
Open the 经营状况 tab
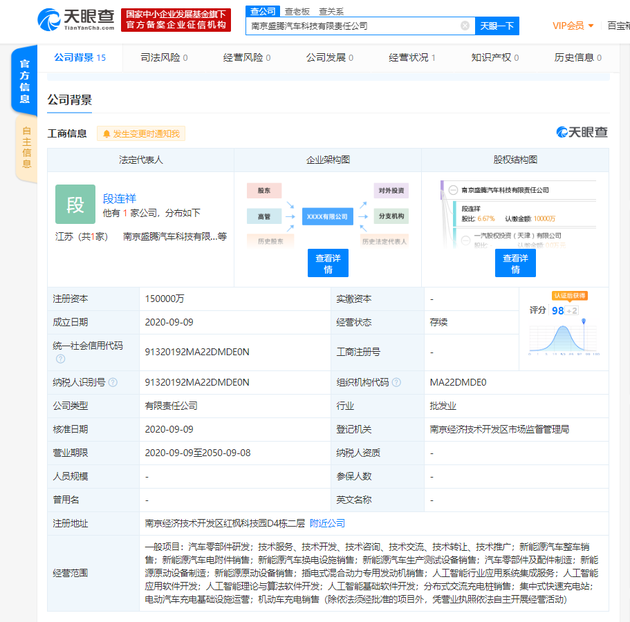click(x=412, y=58)
